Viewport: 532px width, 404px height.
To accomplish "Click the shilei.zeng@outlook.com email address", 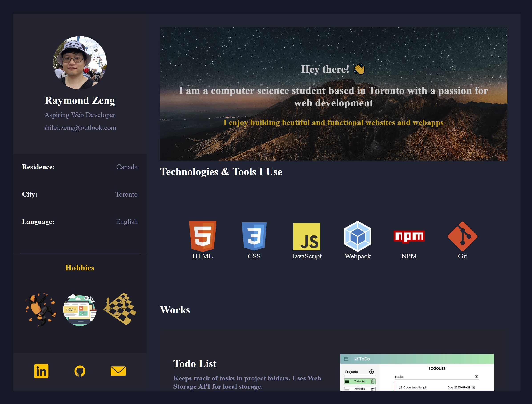I will [80, 128].
